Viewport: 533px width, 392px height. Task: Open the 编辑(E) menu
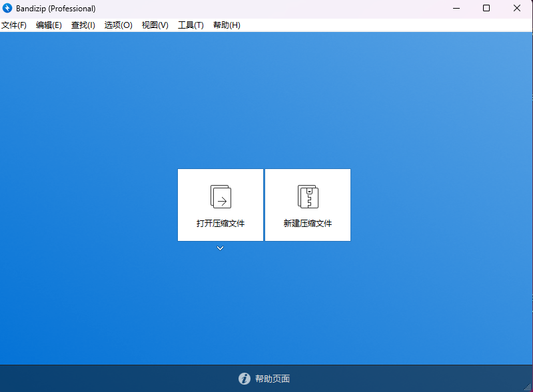(49, 25)
